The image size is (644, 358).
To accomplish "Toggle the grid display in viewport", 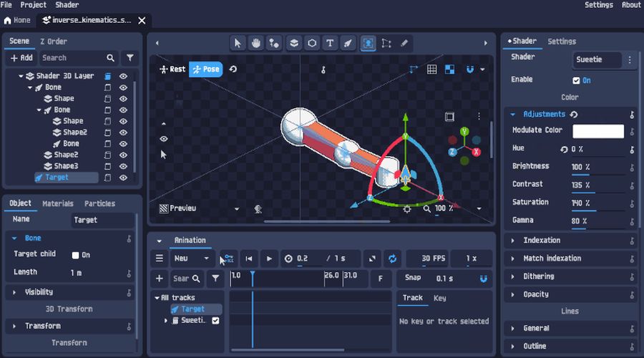I will coord(432,69).
